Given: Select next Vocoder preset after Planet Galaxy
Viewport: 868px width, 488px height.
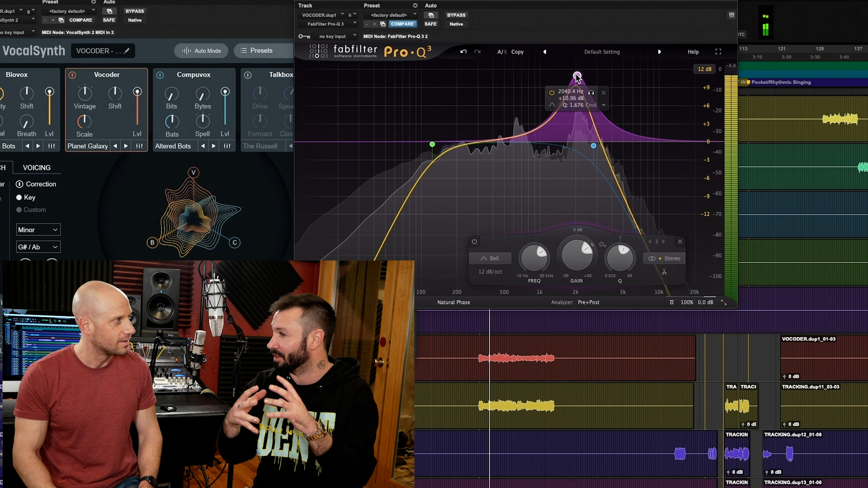Looking at the screenshot, I should [126, 146].
